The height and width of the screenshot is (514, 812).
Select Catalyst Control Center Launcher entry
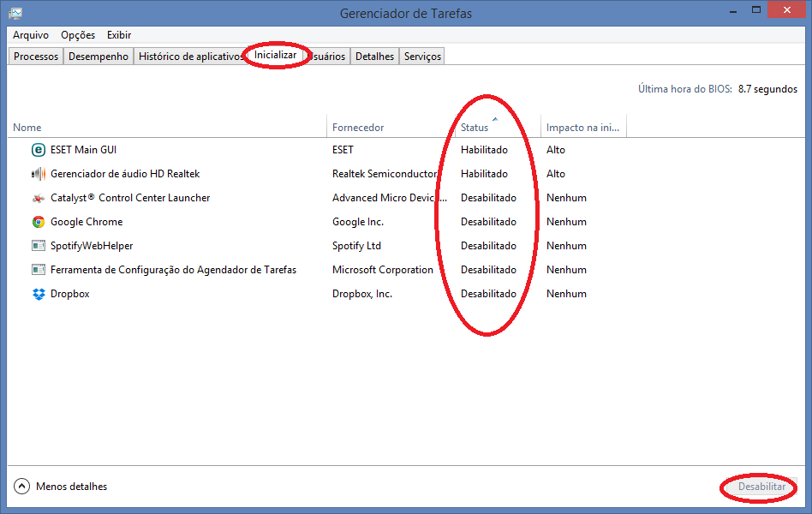130,197
